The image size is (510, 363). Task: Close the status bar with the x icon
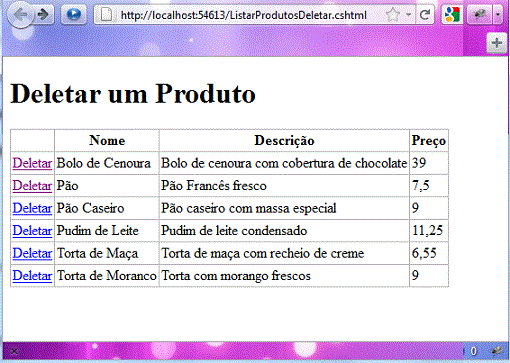point(14,351)
